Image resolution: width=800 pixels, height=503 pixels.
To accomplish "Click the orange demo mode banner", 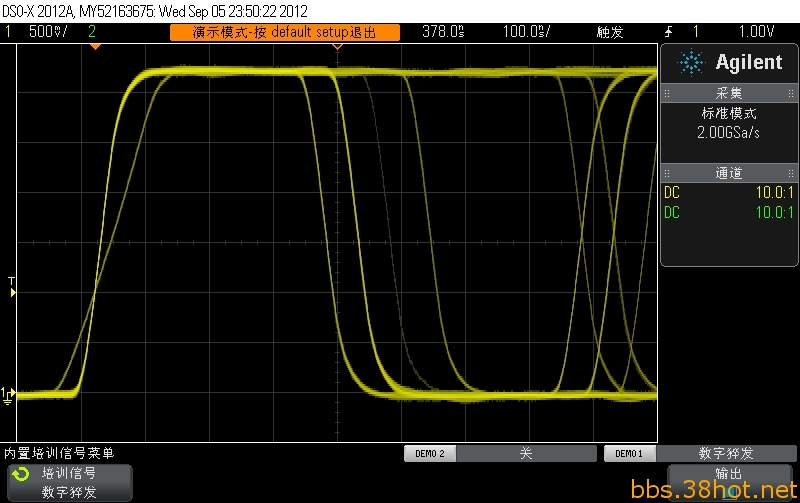I will 285,32.
